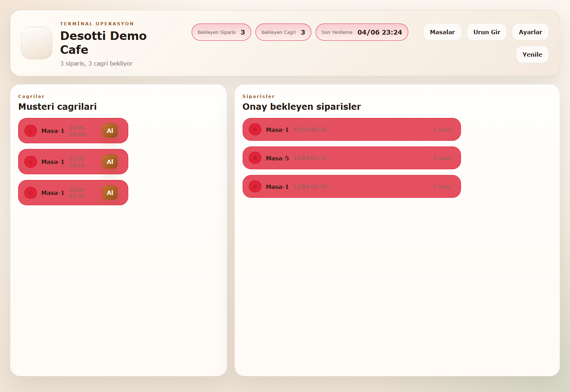Click the 'B' icon on the 1 urun order
Viewport: 570px width, 392px height.
pyautogui.click(x=255, y=187)
